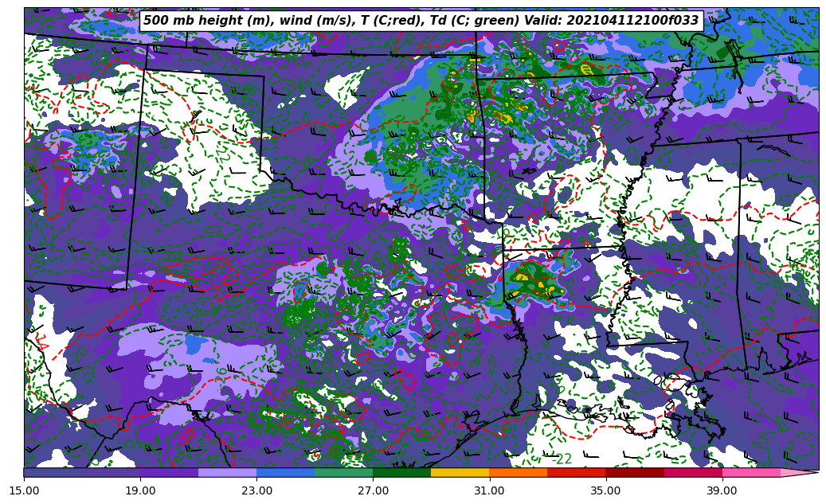Select the 35.00 colorbar tick label
Viewport: 826px width, 504px height.
pyautogui.click(x=605, y=491)
